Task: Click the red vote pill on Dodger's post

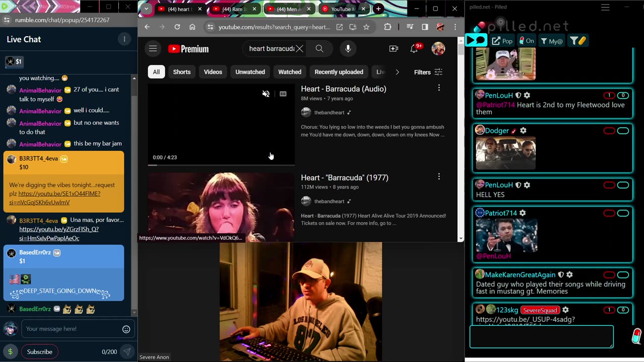Action: pos(609,131)
